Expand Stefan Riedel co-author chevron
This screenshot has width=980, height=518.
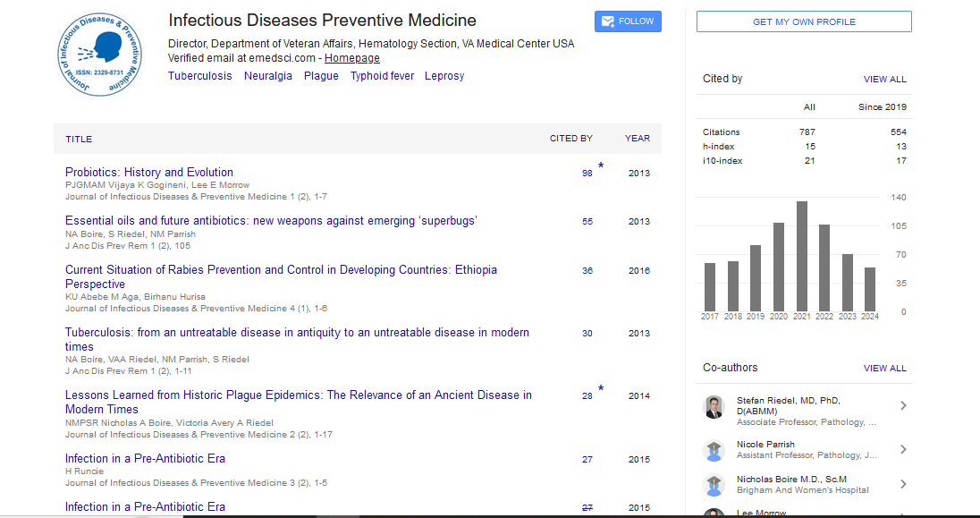[x=903, y=406]
